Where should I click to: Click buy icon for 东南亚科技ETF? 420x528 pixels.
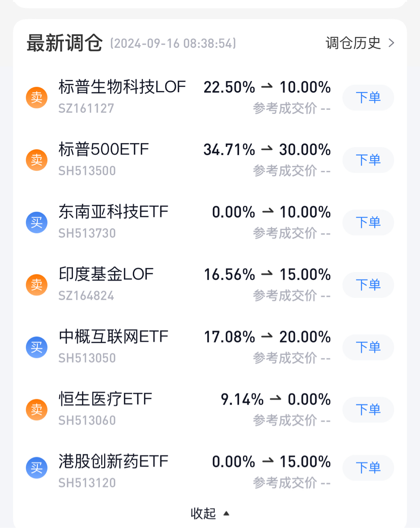click(37, 222)
